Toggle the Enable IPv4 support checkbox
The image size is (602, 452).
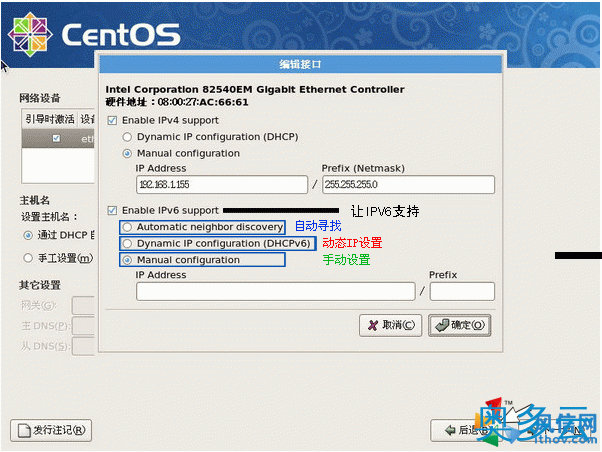[x=112, y=121]
